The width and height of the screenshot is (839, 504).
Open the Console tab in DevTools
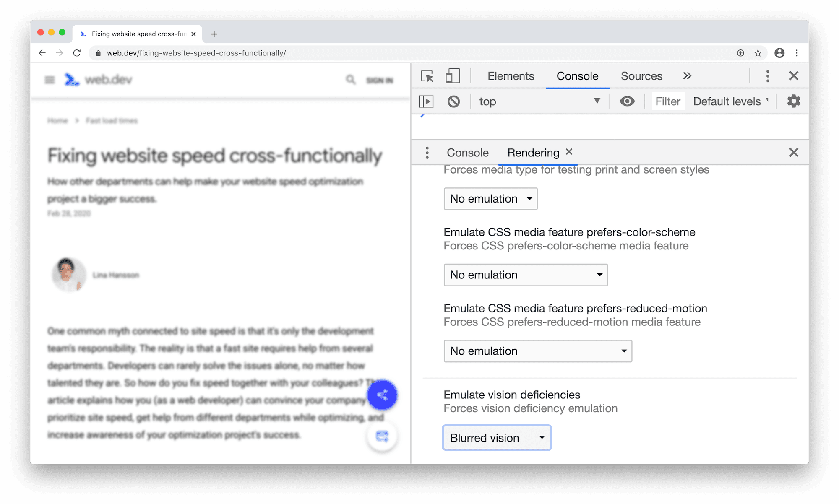[x=576, y=75]
